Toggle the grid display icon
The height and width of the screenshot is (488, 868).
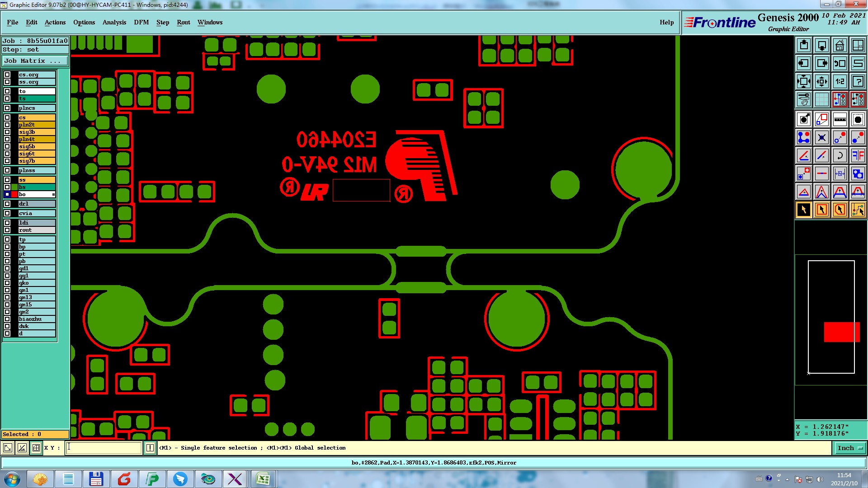click(822, 99)
